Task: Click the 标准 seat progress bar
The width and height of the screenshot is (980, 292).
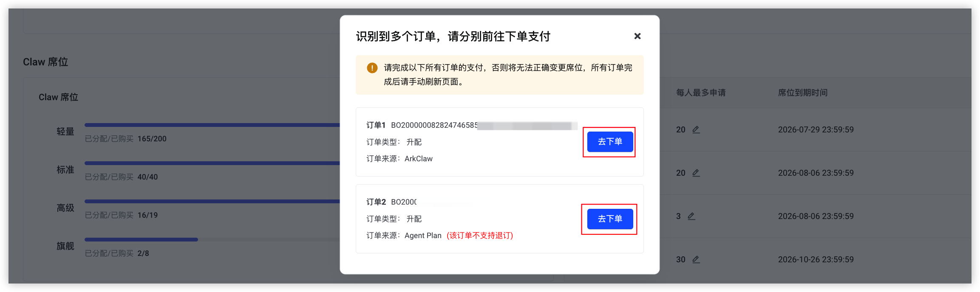Action: click(x=212, y=163)
